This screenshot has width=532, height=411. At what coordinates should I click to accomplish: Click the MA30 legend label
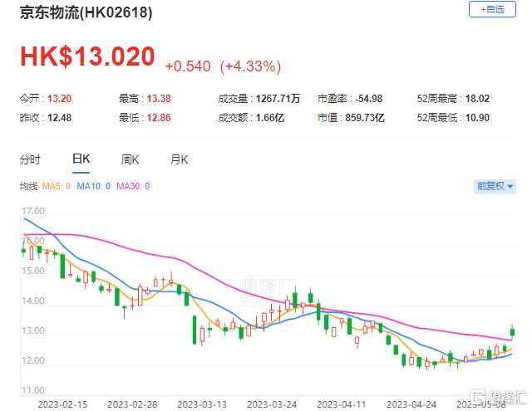tap(133, 186)
